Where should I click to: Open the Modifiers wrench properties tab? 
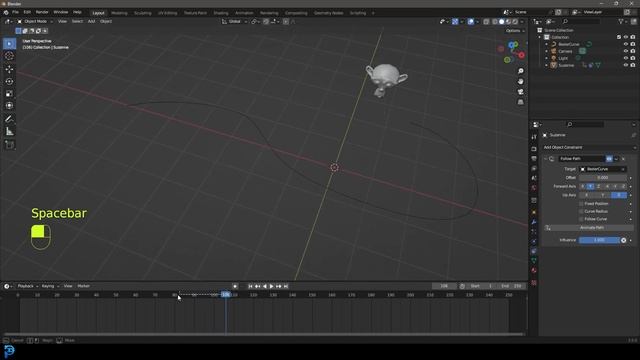point(534,222)
